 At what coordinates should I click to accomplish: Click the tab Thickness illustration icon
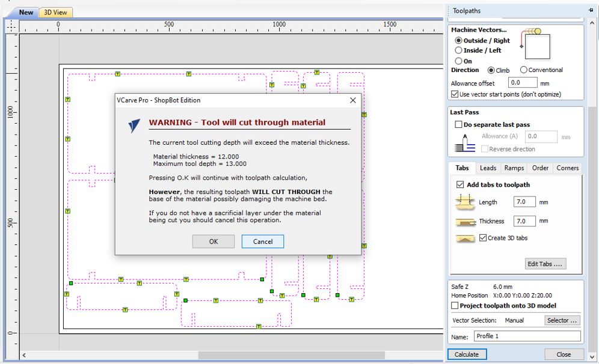465,222
